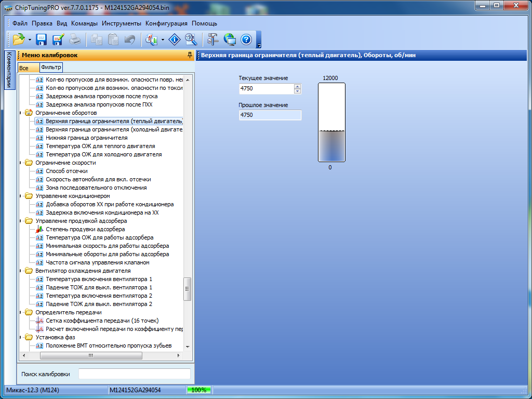Increase Текущее значение with the up spinner arrow

pos(297,86)
